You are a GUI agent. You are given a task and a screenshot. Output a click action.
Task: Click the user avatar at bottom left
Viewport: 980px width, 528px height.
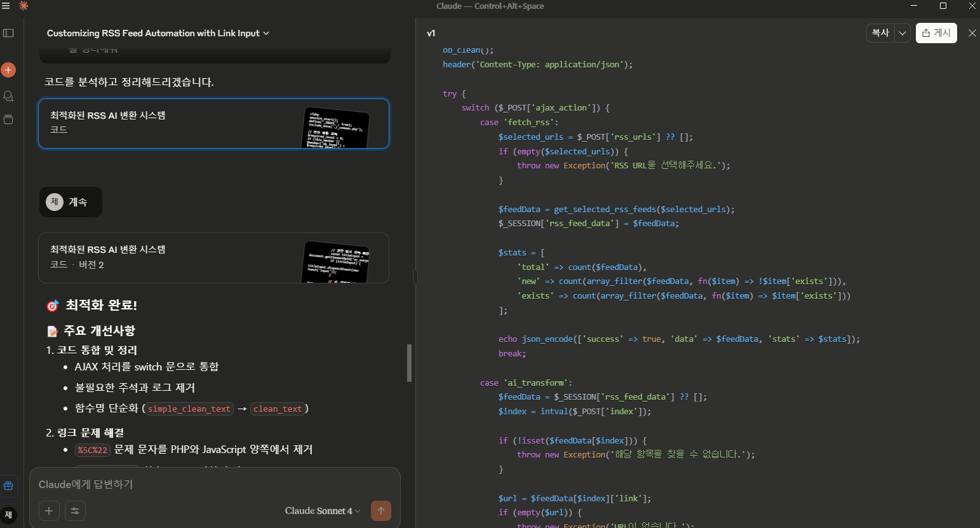(x=8, y=515)
